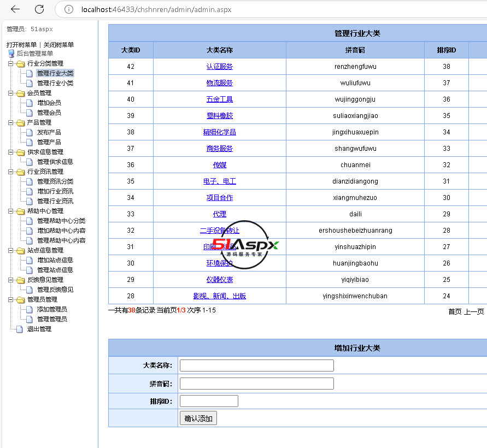
Task: Click the page icon beside 管理供求信息
Action: click(30, 162)
